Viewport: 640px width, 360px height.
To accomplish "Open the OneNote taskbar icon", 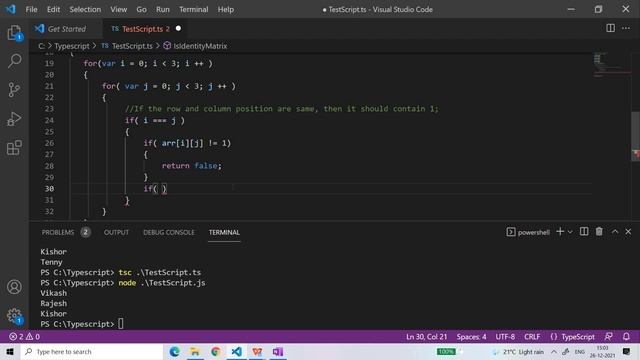I will pos(278,351).
